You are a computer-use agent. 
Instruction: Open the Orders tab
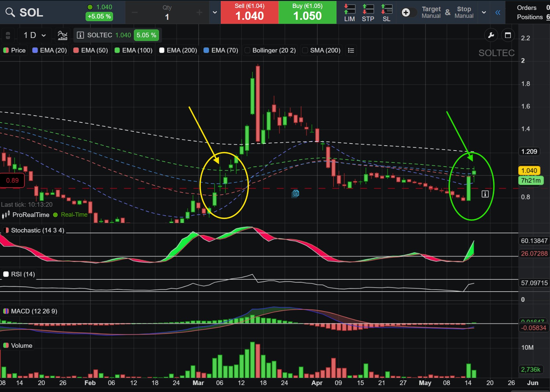[527, 8]
